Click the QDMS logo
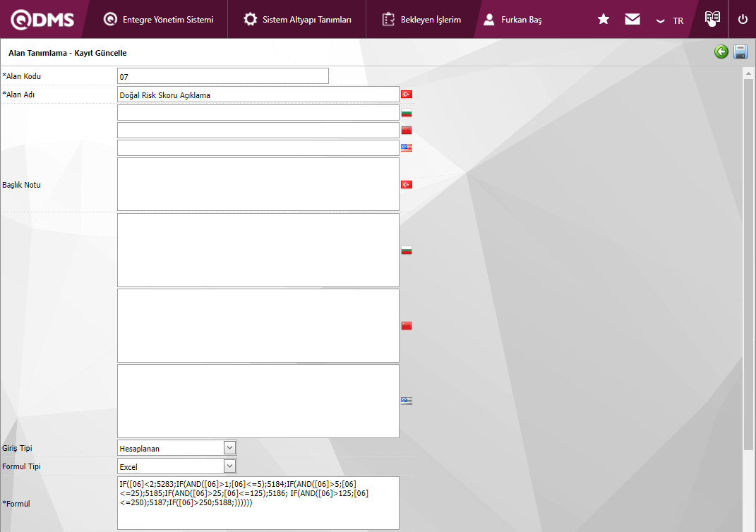Image resolution: width=756 pixels, height=532 pixels. point(42,20)
